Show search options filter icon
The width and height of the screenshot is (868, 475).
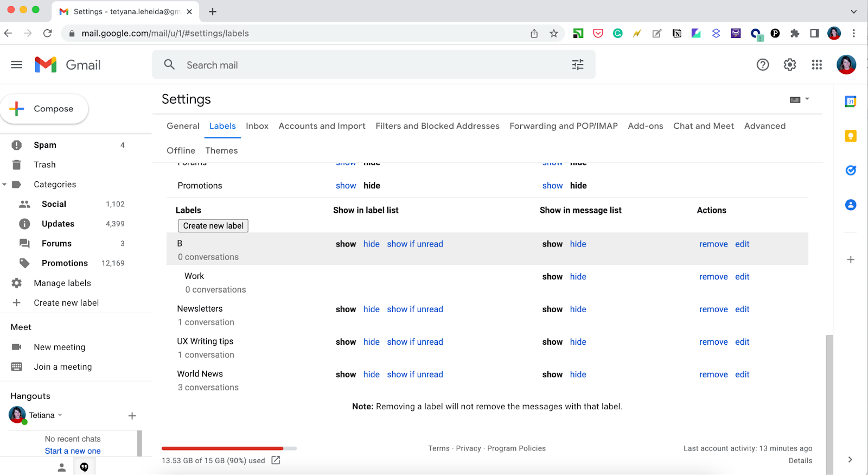coord(578,65)
